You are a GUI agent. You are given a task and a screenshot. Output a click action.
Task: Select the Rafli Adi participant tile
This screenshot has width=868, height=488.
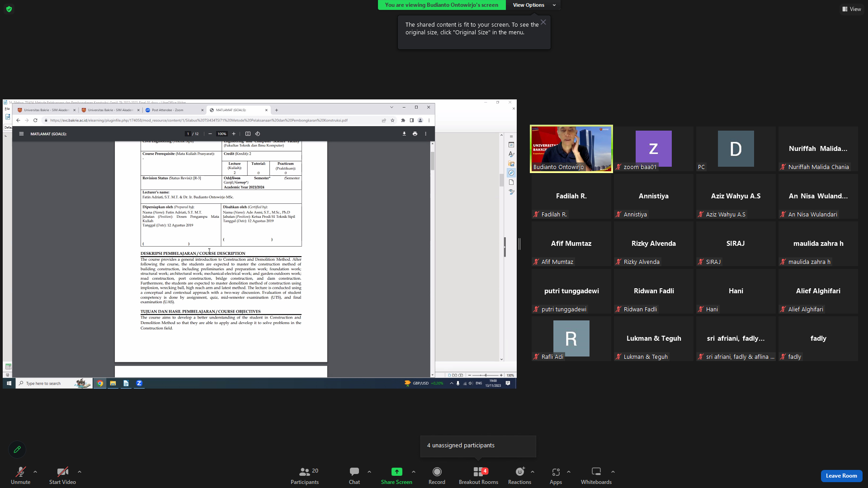click(x=571, y=338)
